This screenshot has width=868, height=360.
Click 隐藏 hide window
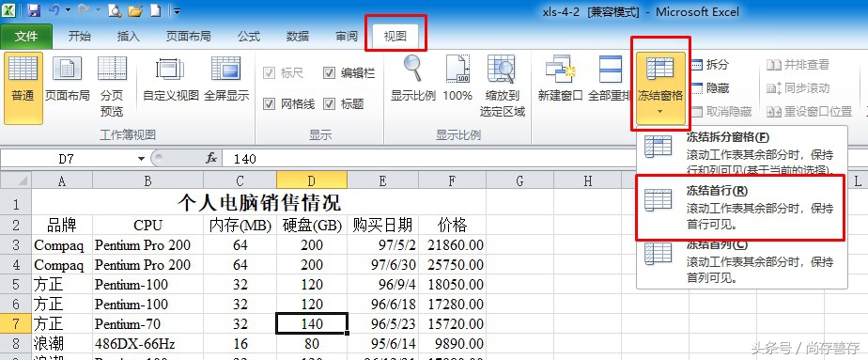(x=710, y=88)
